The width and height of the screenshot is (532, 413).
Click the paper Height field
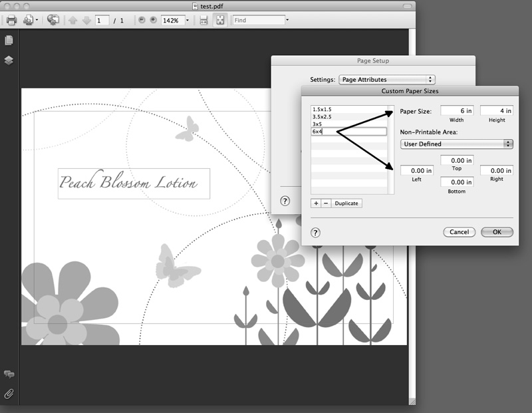pos(497,110)
